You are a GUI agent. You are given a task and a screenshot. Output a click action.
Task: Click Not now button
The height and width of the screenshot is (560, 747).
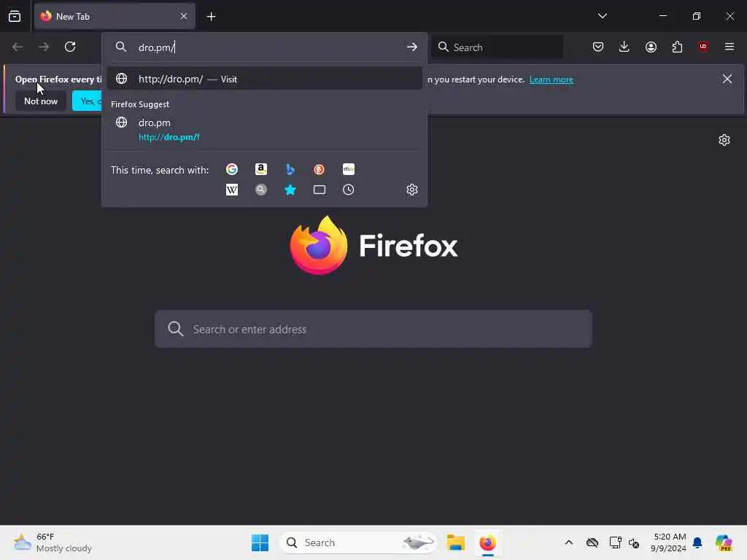pyautogui.click(x=41, y=101)
